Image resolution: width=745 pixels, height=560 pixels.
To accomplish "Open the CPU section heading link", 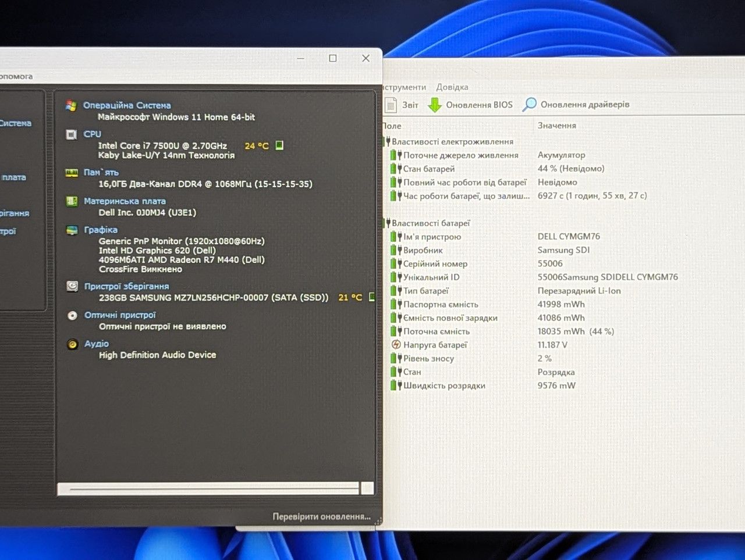I will coord(92,134).
